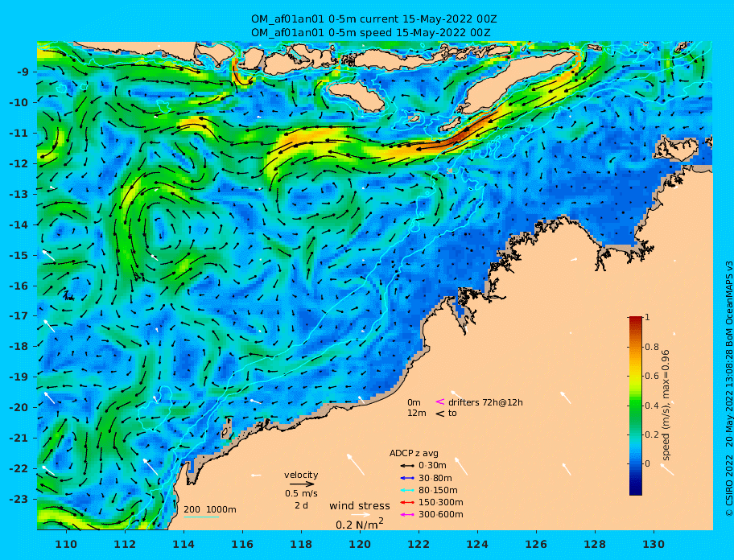Click the latitude axis label '-9'

23,72
